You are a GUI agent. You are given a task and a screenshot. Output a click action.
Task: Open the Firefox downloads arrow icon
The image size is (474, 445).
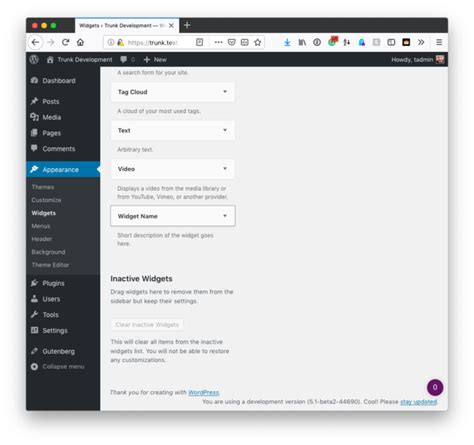point(287,42)
